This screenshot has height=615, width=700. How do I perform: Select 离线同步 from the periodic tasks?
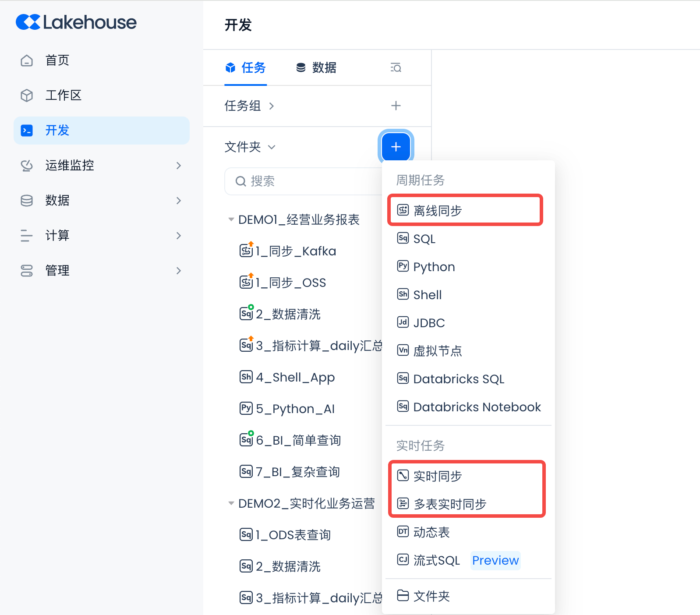(437, 211)
